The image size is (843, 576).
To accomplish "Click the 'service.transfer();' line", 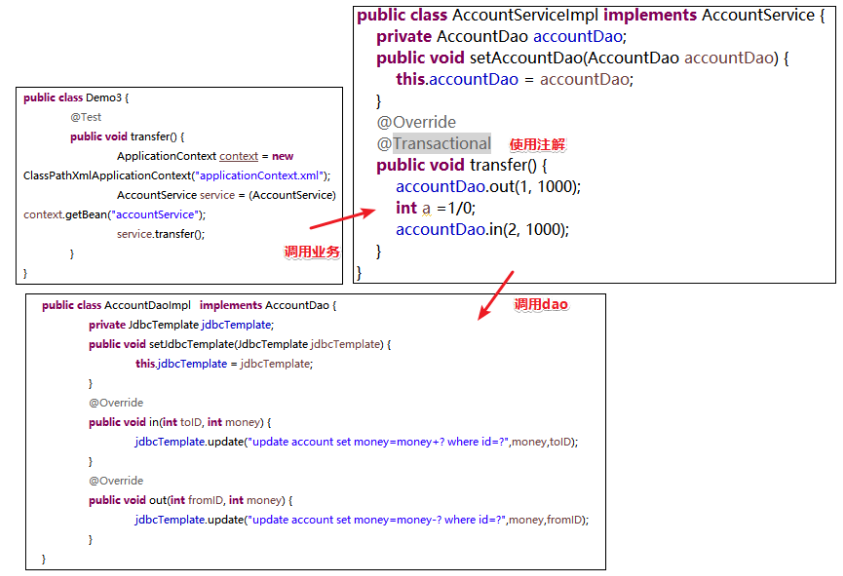I will (161, 234).
